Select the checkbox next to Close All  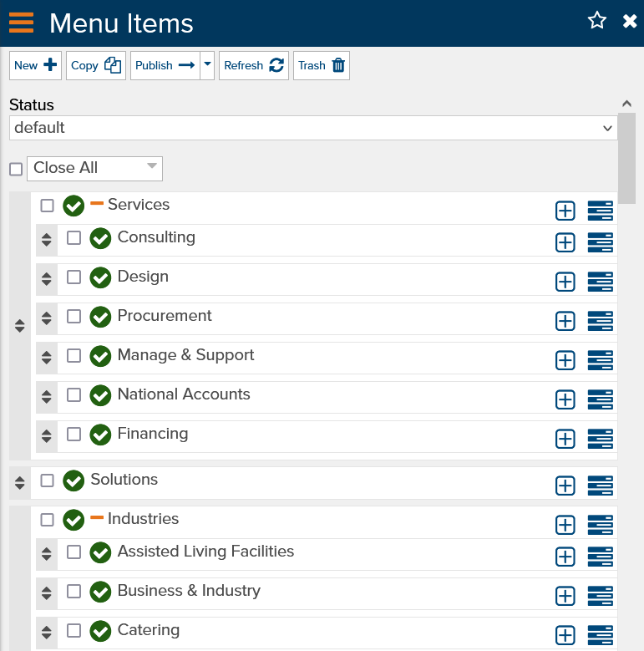point(16,169)
